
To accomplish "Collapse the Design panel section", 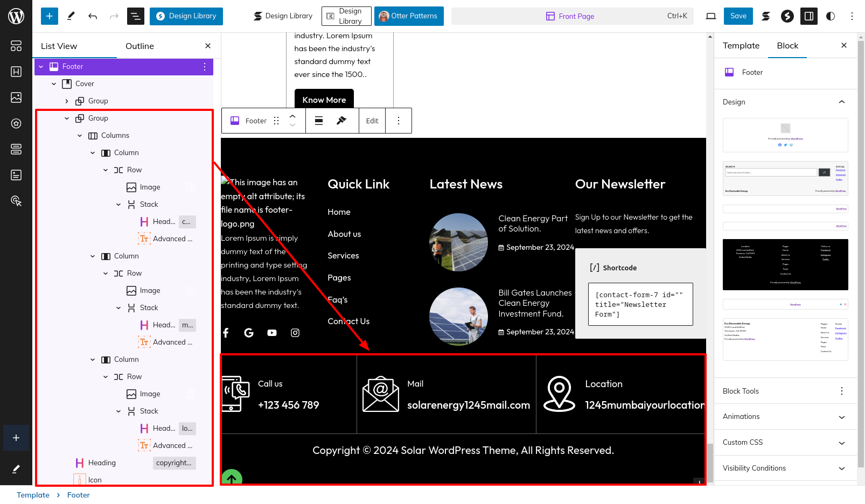I will coord(841,102).
